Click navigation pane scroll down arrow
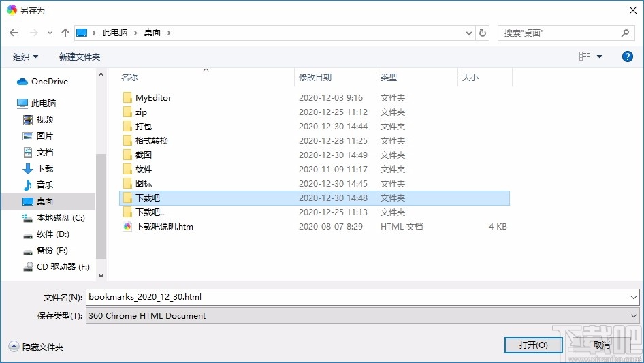 101,275
